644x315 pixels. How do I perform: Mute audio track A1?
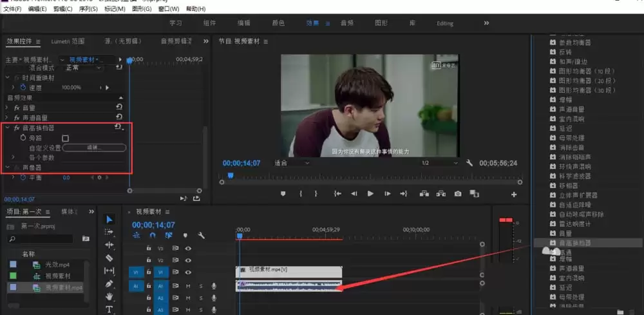(x=189, y=285)
